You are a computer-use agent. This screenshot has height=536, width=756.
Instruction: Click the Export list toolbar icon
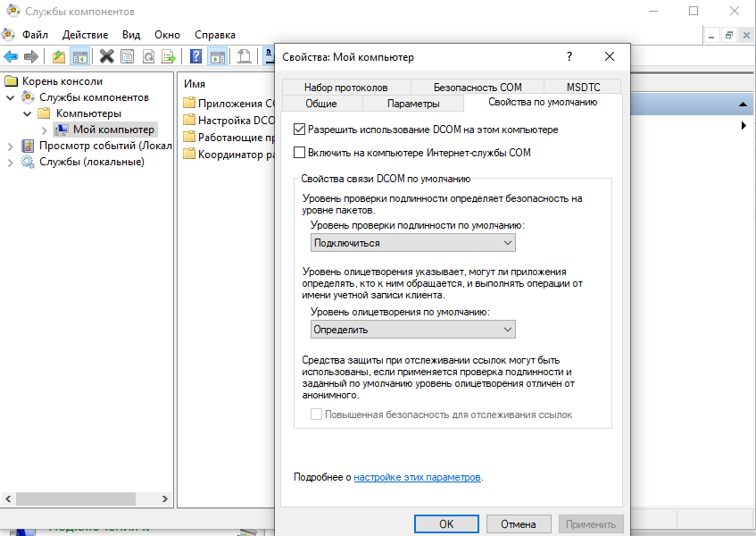[x=167, y=56]
